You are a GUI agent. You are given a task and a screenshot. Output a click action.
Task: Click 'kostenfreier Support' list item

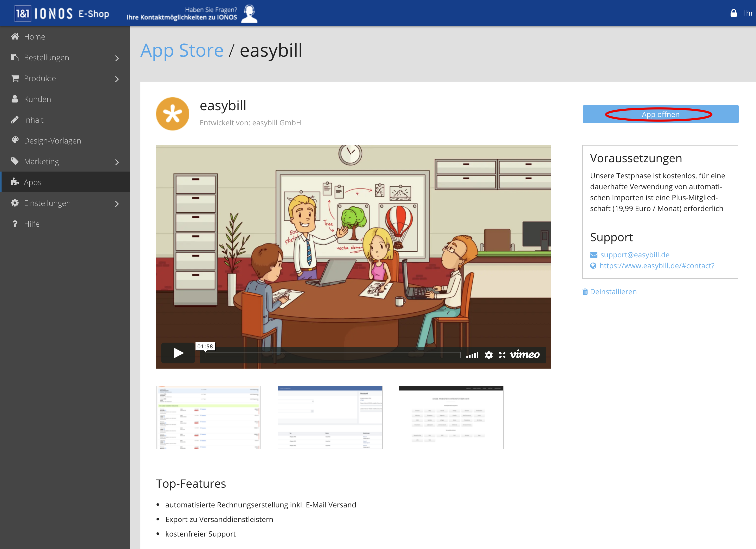pyautogui.click(x=200, y=534)
